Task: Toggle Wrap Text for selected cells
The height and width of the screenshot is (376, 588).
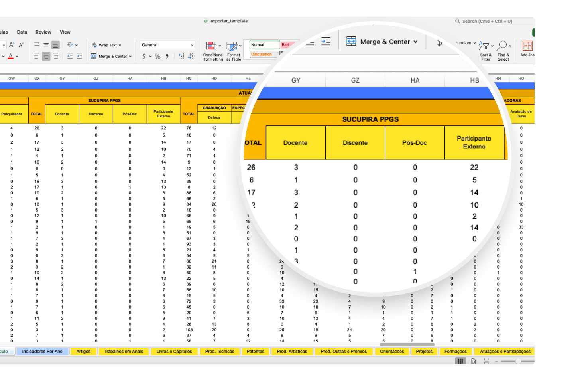Action: pyautogui.click(x=104, y=45)
